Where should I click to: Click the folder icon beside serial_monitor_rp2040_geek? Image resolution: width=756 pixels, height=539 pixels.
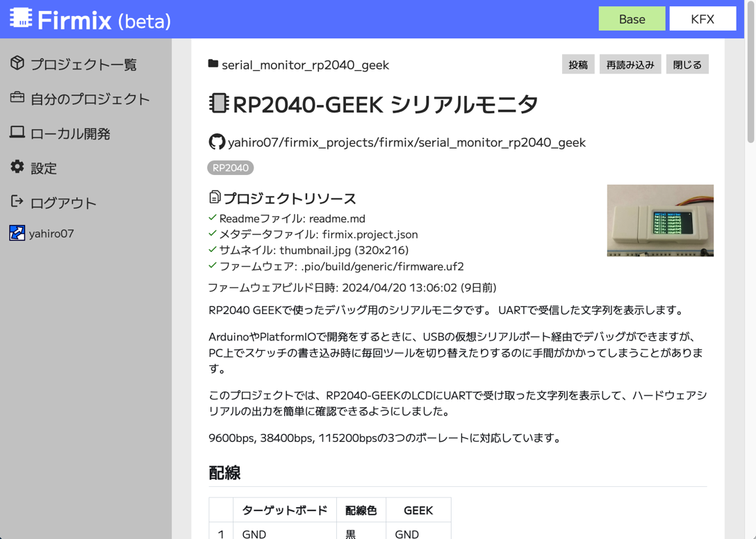(213, 64)
